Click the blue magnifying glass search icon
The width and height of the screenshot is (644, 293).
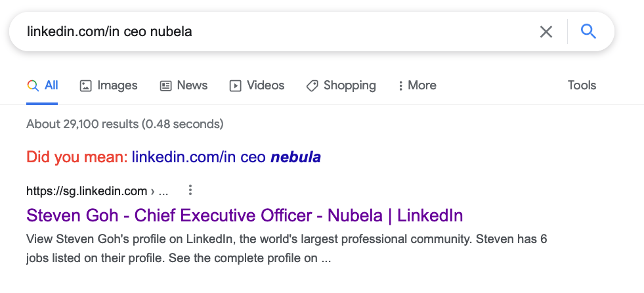click(x=588, y=32)
